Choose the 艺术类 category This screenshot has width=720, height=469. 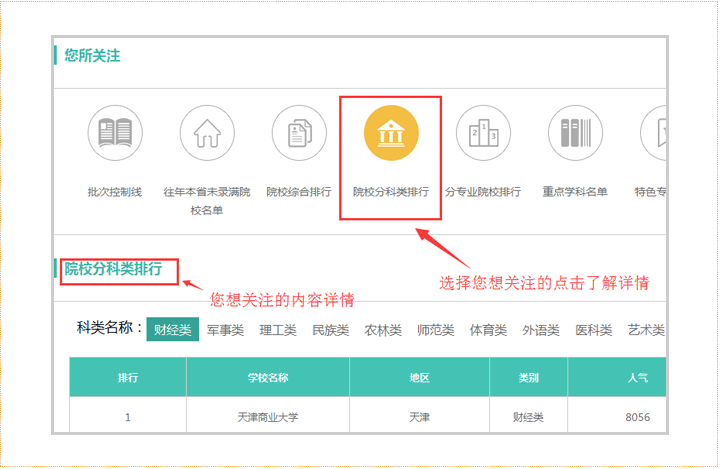(x=646, y=330)
